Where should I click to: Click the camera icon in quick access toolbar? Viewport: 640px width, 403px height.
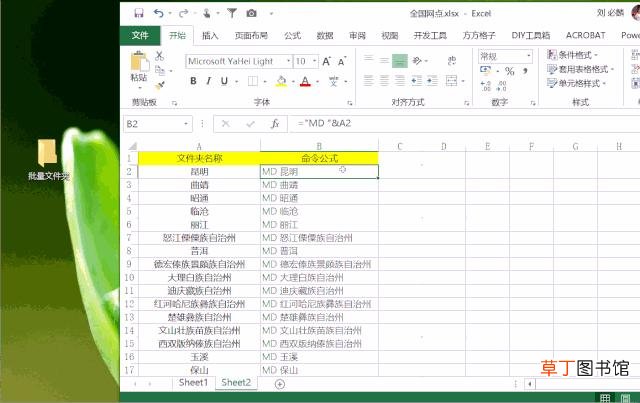[251, 13]
